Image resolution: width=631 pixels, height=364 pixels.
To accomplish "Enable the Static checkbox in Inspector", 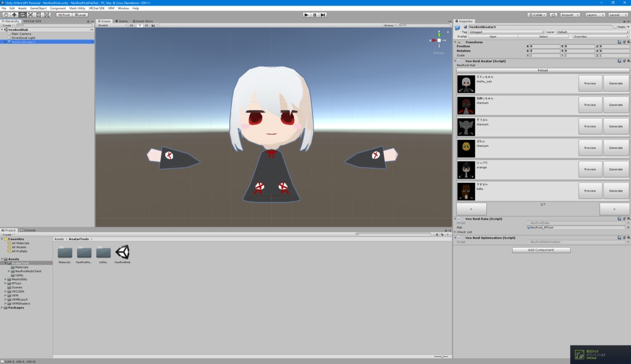I will 614,27.
